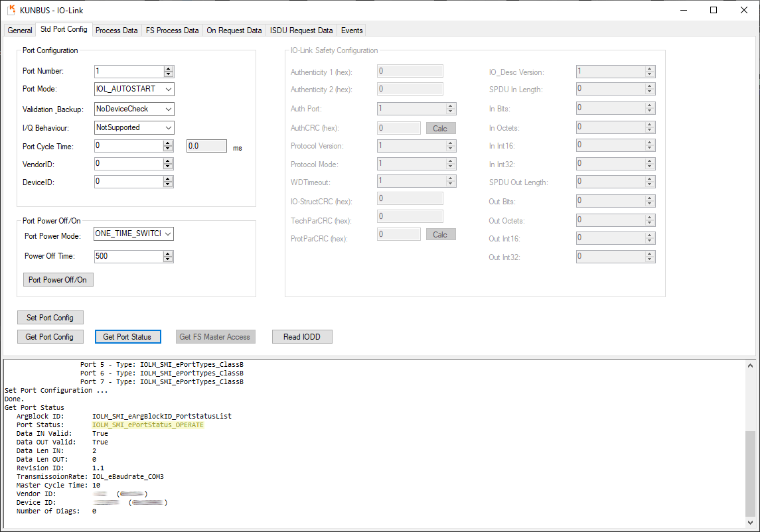Open the ISDU Request Data tab
Viewport: 760px width, 532px height.
[301, 31]
